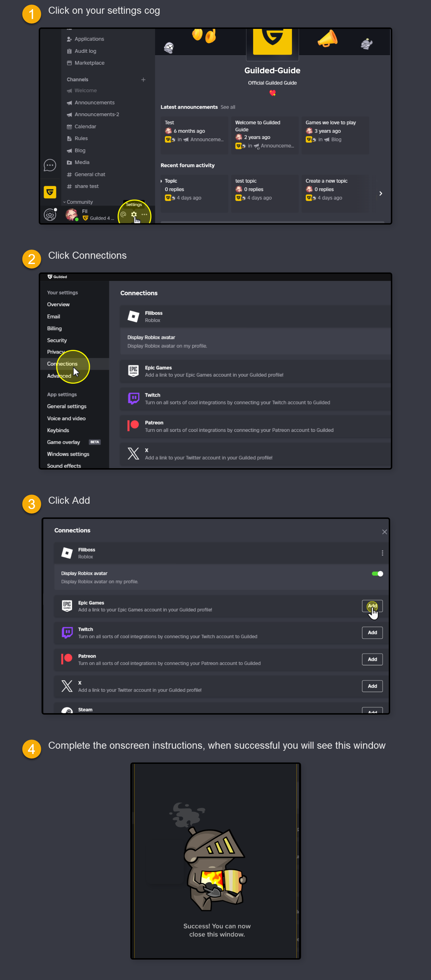431x980 pixels.
Task: Click Add button for Epic Games
Action: click(373, 606)
